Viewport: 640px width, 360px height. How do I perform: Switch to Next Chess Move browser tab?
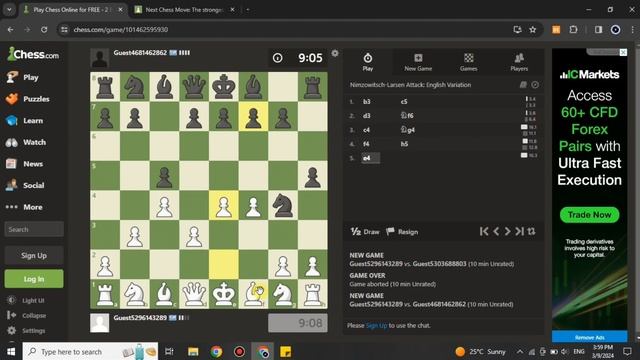tap(185, 10)
